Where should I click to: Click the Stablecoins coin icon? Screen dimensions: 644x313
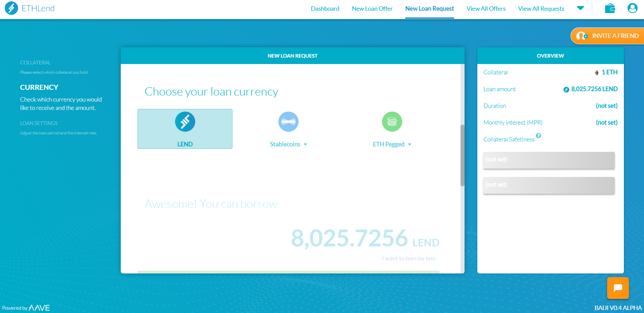[288, 121]
